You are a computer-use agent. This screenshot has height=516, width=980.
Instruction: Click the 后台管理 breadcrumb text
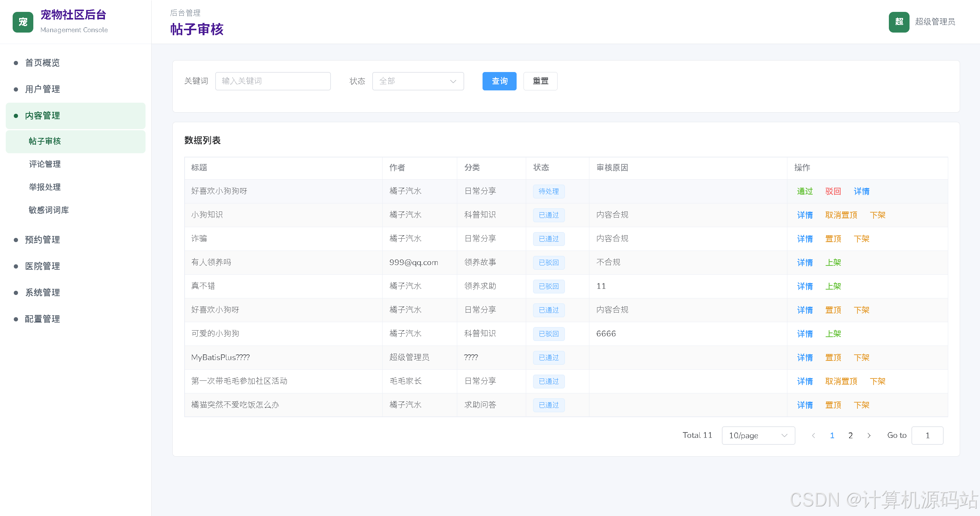185,13
